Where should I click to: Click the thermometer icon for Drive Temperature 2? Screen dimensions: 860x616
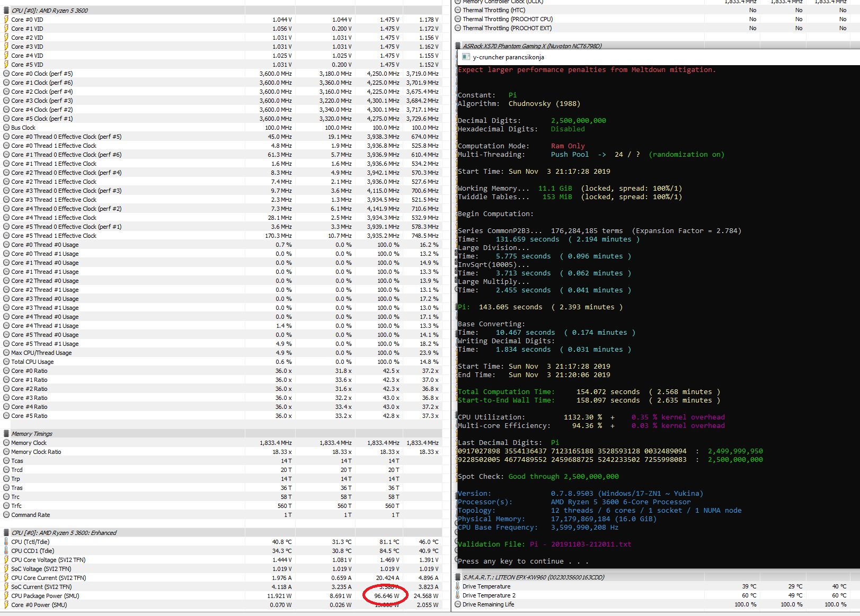[x=458, y=595]
